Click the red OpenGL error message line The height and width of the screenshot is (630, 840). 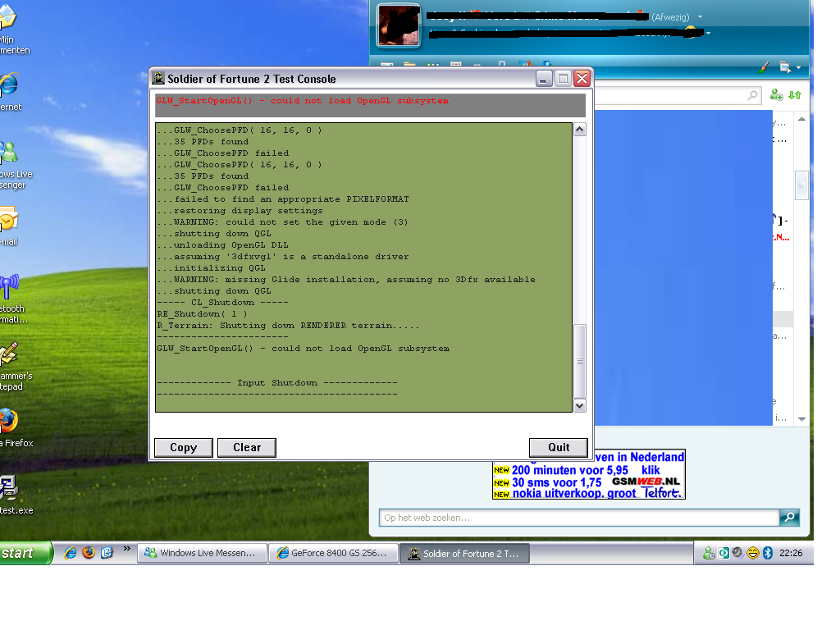click(x=302, y=101)
